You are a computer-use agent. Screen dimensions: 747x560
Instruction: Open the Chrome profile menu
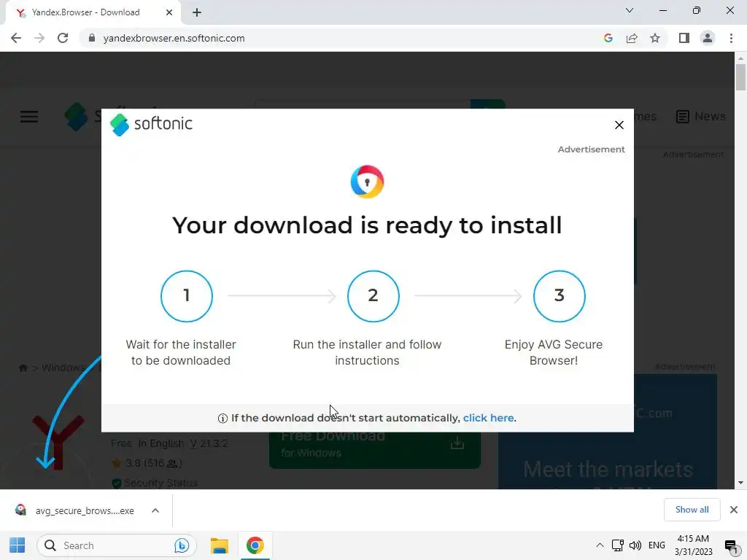(708, 38)
